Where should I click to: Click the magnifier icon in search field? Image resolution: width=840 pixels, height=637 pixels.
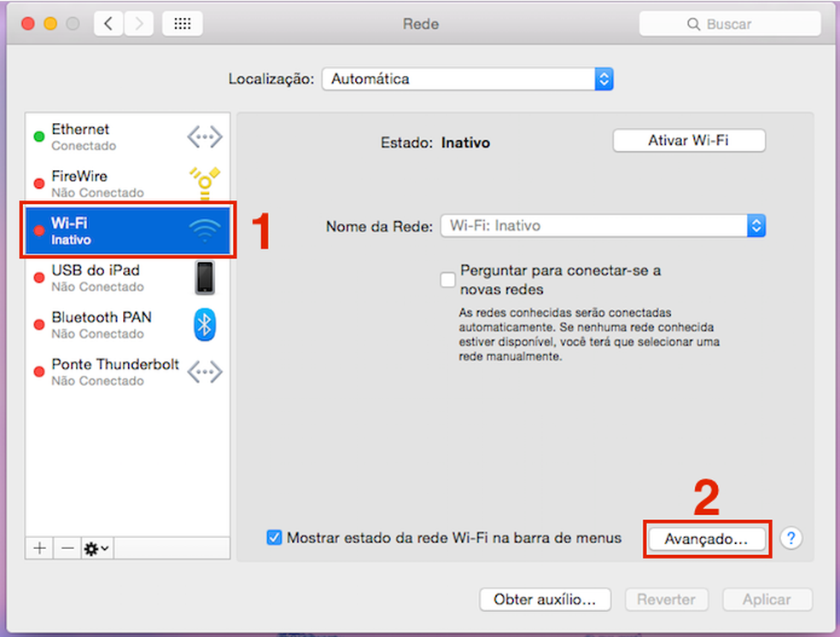693,24
